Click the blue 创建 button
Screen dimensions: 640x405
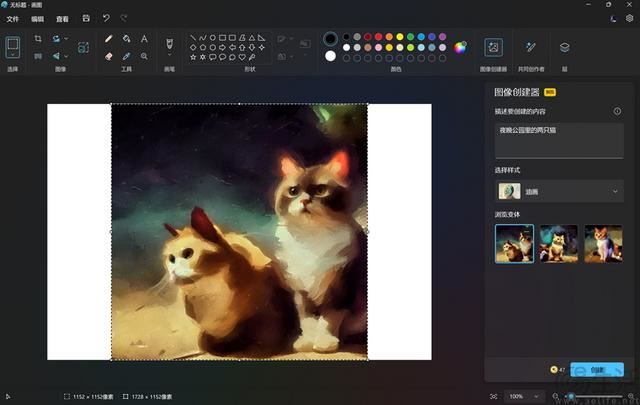(597, 369)
